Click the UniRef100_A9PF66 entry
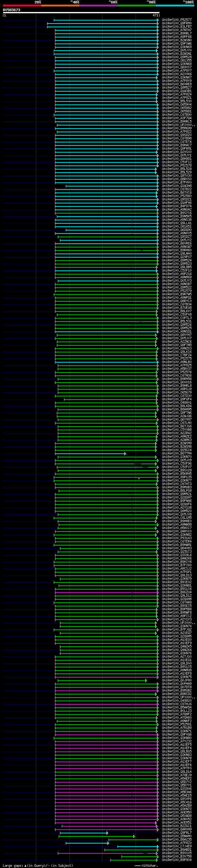Viewport: 197px width, 868px height. point(177,37)
